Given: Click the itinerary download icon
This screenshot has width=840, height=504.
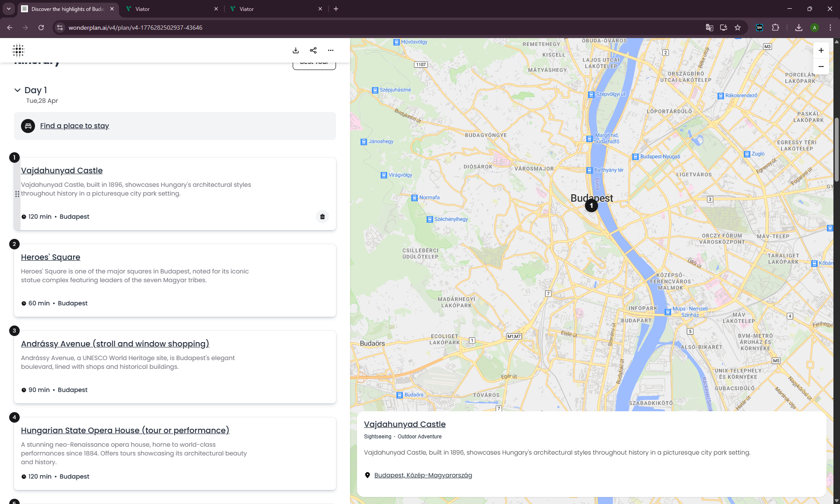Looking at the screenshot, I should (296, 50).
